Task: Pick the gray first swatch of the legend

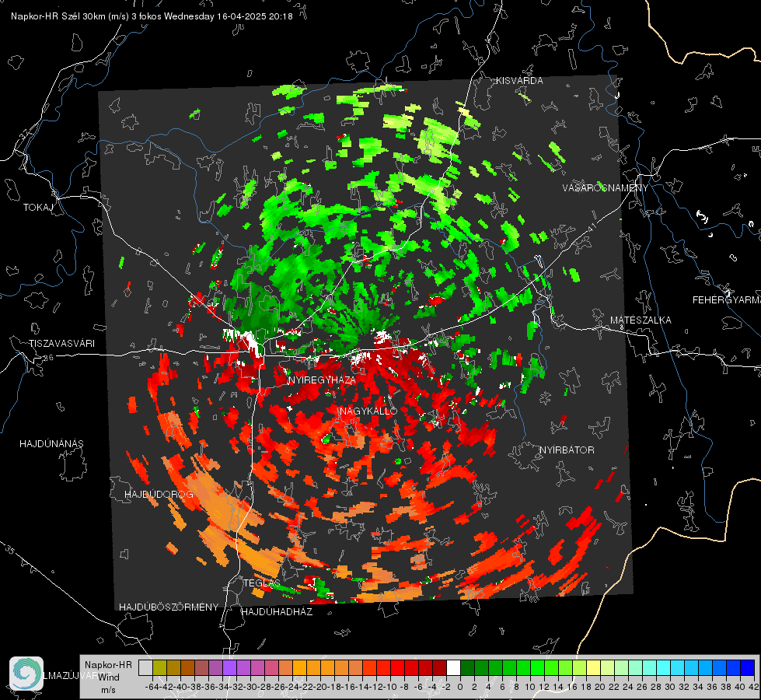Action: [145, 667]
